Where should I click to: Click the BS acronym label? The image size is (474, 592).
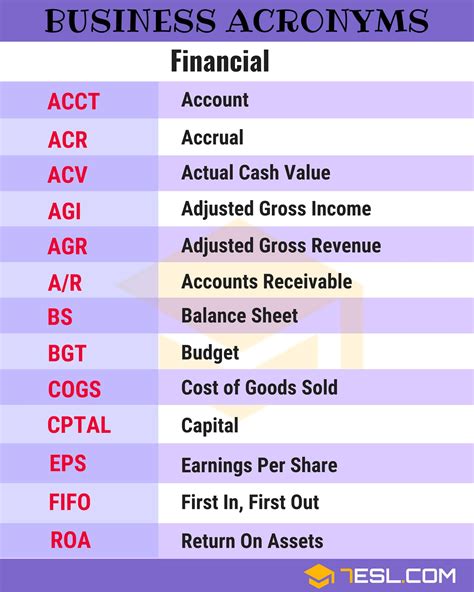(x=60, y=317)
